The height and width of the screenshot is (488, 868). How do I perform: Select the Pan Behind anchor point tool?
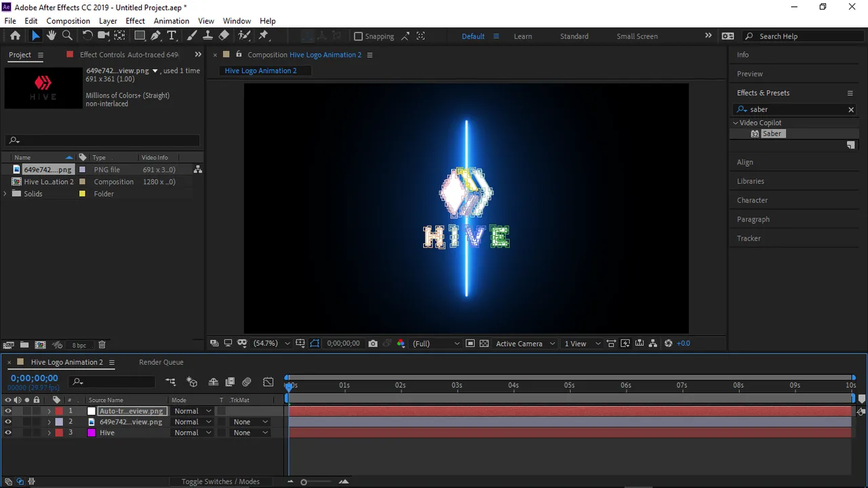pyautogui.click(x=119, y=36)
